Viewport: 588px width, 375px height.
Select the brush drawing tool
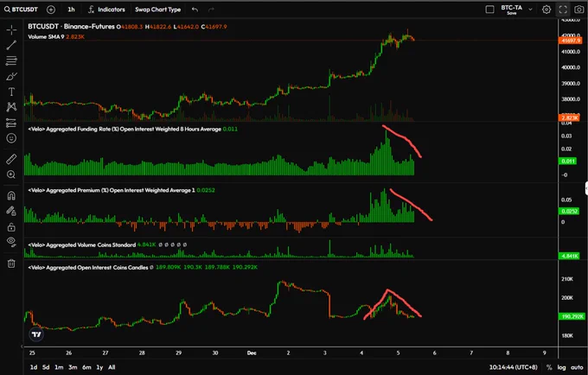click(x=11, y=76)
